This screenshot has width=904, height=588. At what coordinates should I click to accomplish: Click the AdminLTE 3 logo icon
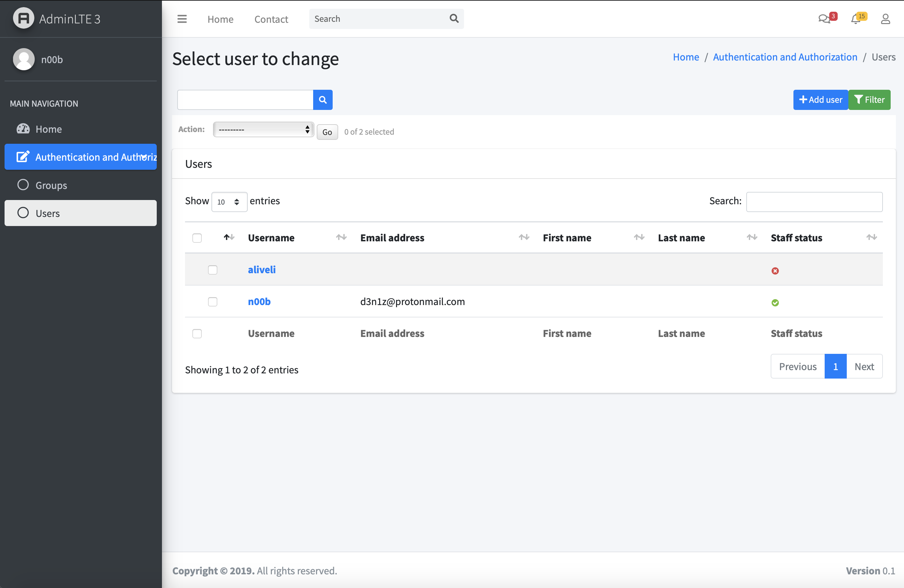point(23,19)
